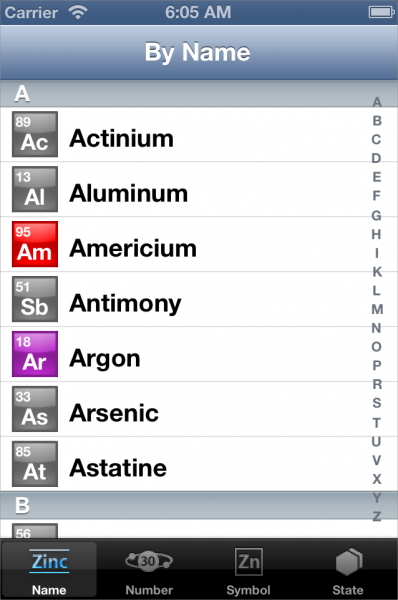Tap the purple Argon Ar tile icon

(x=35, y=354)
